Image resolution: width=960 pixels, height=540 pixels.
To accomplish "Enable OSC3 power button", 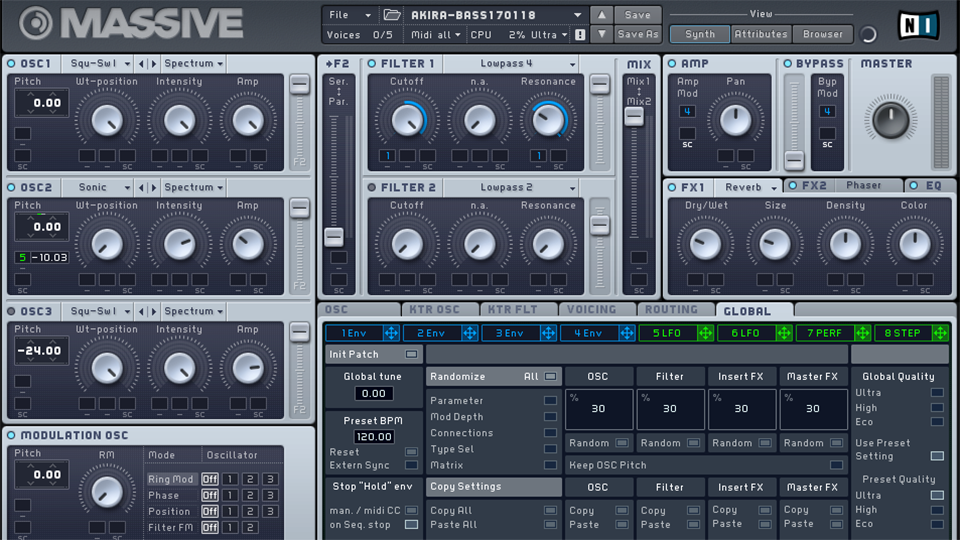I will pyautogui.click(x=11, y=311).
